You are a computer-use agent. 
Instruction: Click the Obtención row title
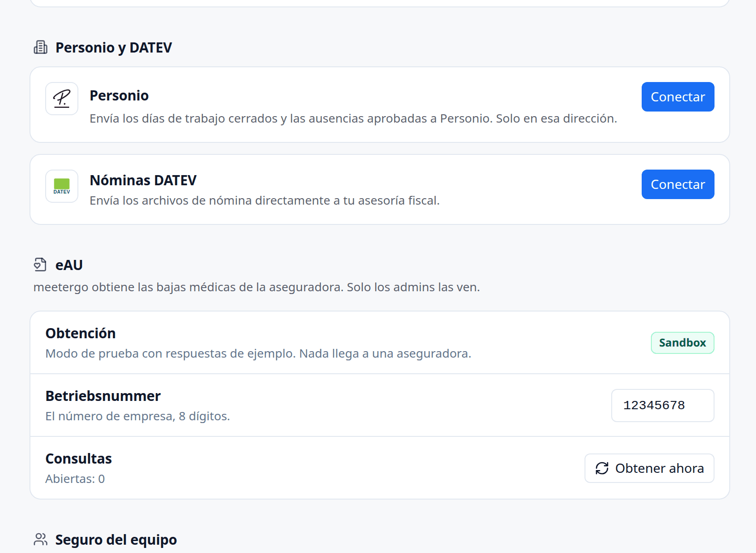[81, 333]
